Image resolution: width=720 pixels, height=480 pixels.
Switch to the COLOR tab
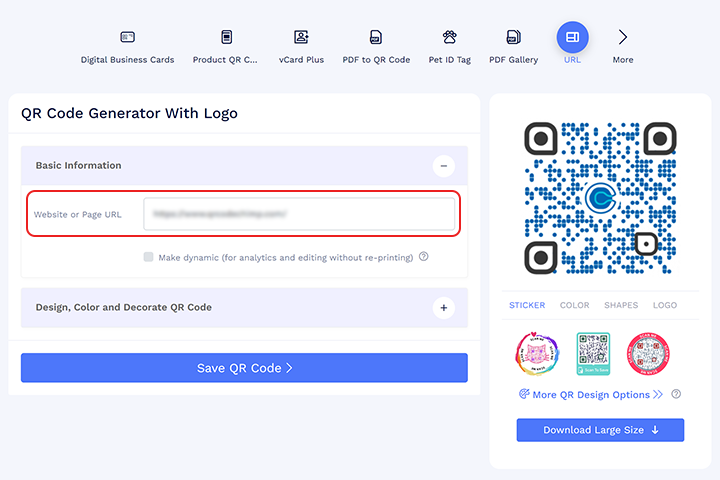[x=574, y=305]
